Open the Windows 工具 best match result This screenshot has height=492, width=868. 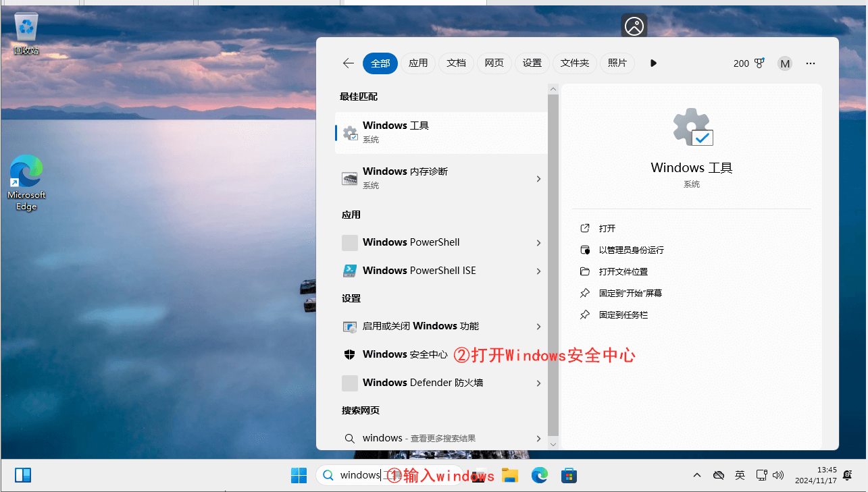(441, 132)
